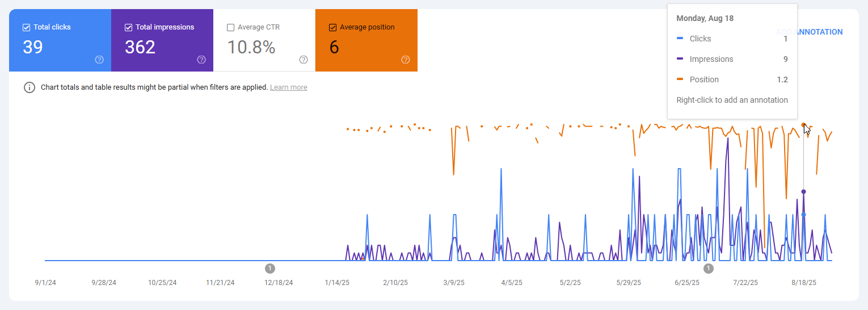Screen dimensions: 868x310
Task: Click the 8/18/25 date label on axis
Action: click(x=804, y=283)
